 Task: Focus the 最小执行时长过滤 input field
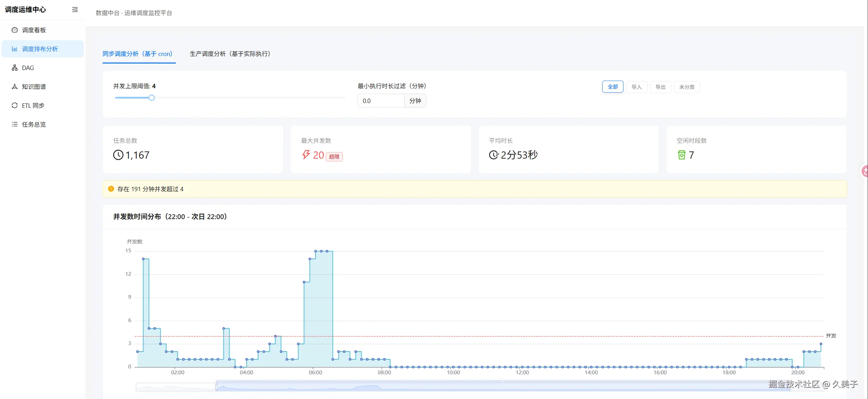pos(381,101)
